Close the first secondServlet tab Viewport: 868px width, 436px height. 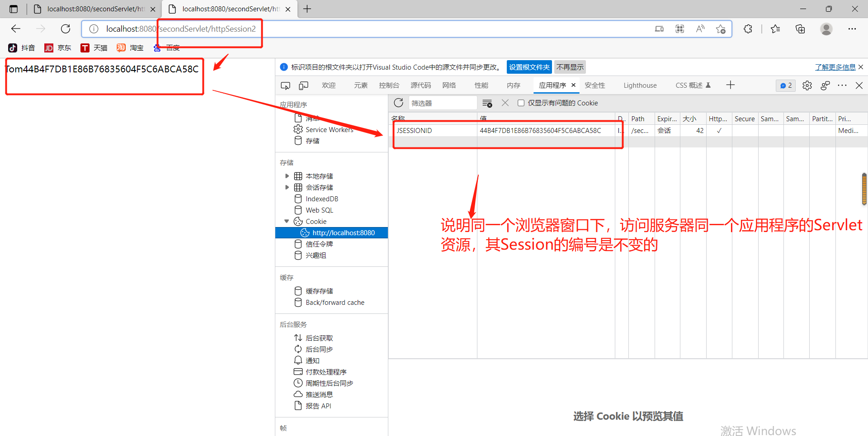(153, 9)
